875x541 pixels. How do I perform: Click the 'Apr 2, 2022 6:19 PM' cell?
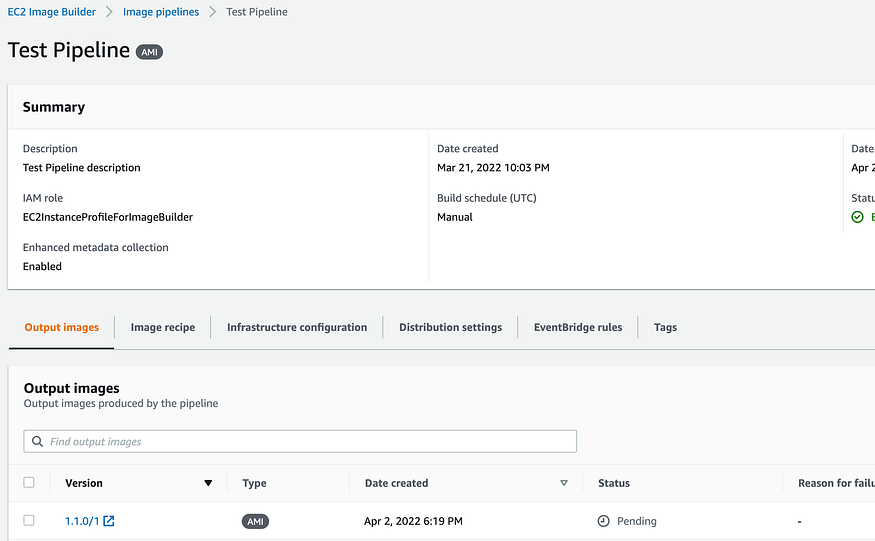pos(414,521)
